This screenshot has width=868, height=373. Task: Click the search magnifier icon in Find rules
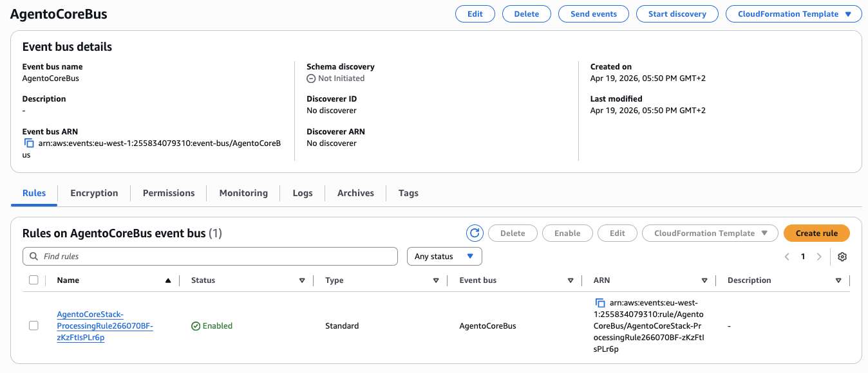coord(33,257)
